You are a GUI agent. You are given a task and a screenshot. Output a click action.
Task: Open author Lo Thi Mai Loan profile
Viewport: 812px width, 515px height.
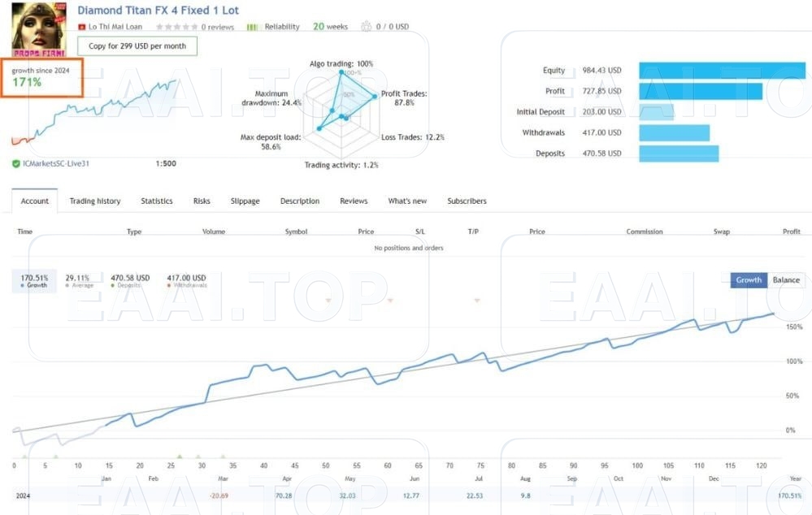115,27
